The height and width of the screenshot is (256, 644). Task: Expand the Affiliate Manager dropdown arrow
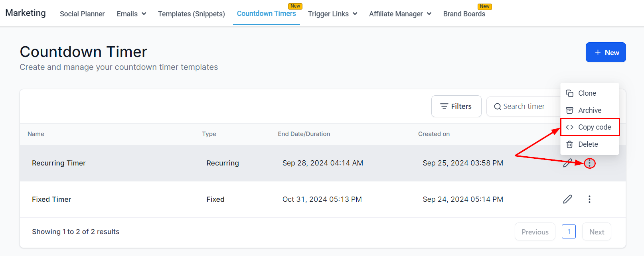(429, 14)
